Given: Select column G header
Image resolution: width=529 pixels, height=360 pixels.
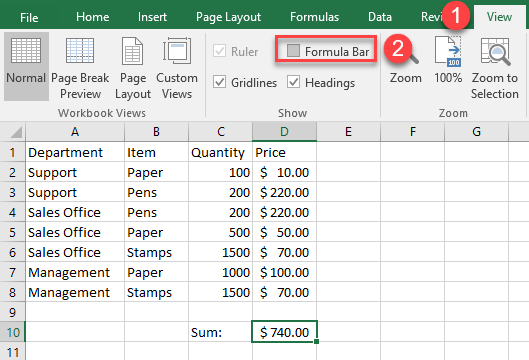Looking at the screenshot, I should coord(476,132).
